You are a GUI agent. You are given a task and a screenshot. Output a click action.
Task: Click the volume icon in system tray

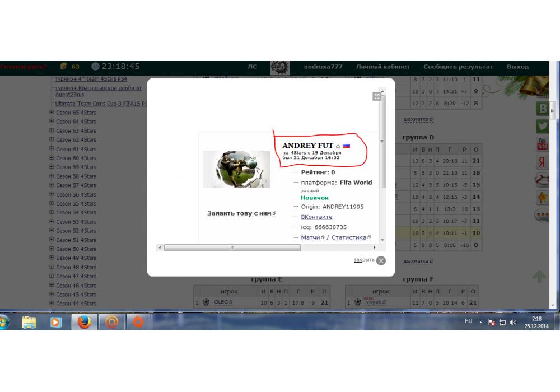513,323
